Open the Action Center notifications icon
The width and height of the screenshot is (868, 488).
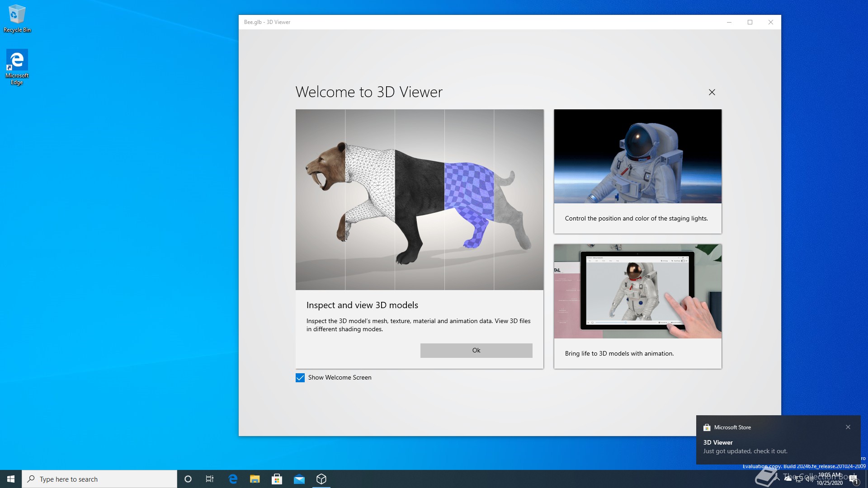point(854,479)
